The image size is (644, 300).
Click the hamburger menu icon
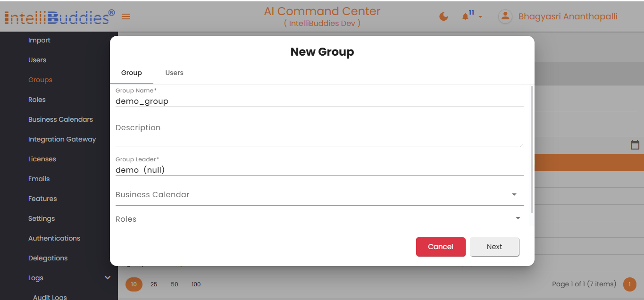point(126,17)
